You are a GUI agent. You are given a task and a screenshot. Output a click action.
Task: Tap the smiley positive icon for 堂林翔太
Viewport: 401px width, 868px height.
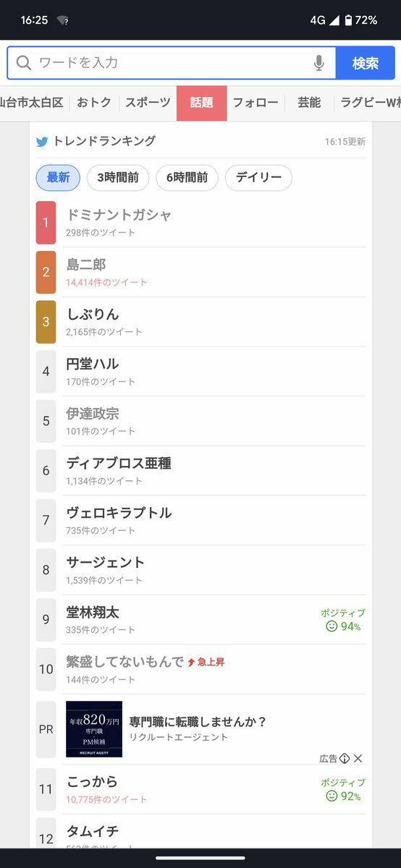[332, 626]
